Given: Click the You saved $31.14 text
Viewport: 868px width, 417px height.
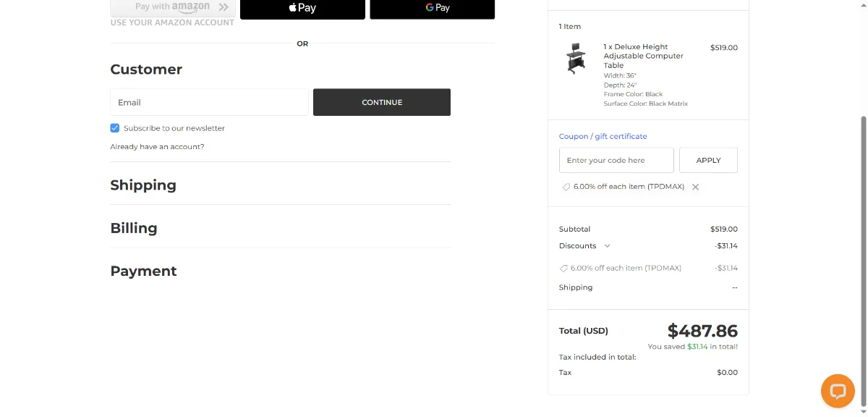Looking at the screenshot, I should 693,347.
